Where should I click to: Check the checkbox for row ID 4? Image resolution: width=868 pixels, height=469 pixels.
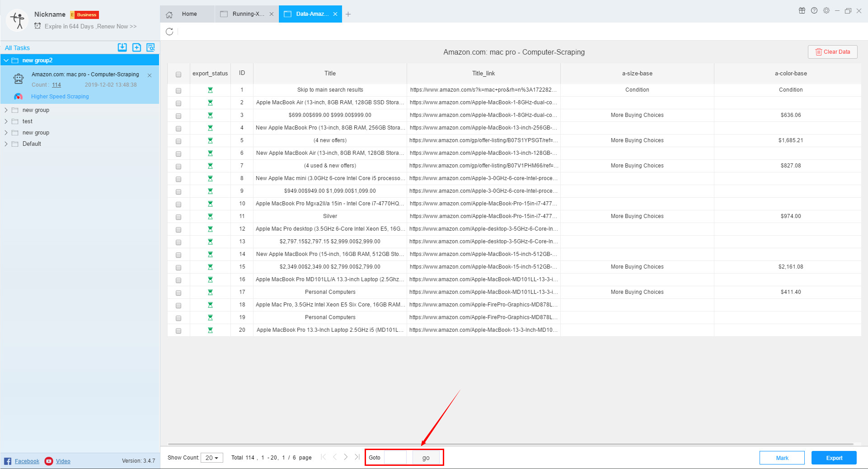coord(178,129)
